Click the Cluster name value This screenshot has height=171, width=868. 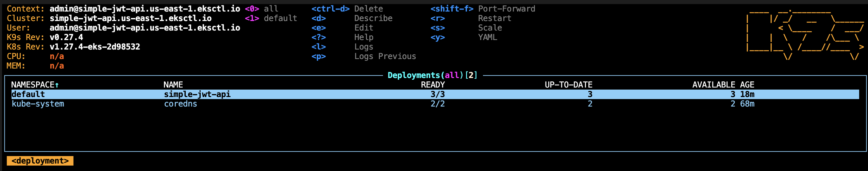131,18
